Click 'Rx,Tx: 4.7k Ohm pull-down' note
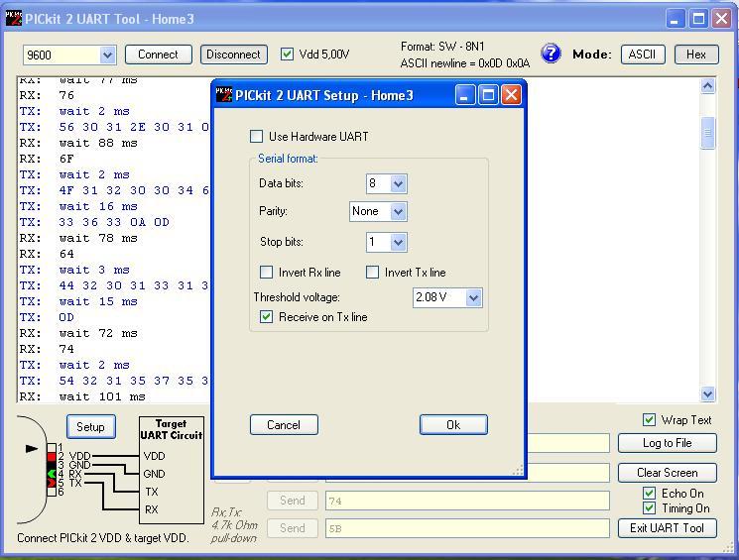 click(x=234, y=525)
